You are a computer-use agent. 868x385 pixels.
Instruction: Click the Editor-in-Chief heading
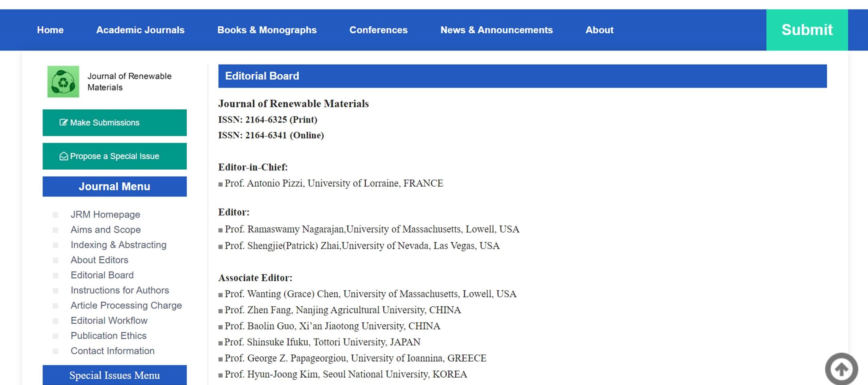tap(253, 167)
